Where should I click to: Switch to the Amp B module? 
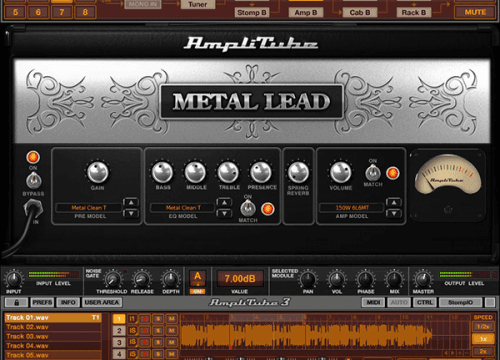(x=305, y=13)
